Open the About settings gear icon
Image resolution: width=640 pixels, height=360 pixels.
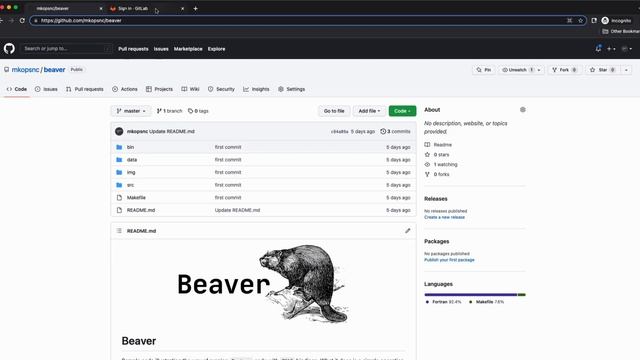pyautogui.click(x=522, y=109)
